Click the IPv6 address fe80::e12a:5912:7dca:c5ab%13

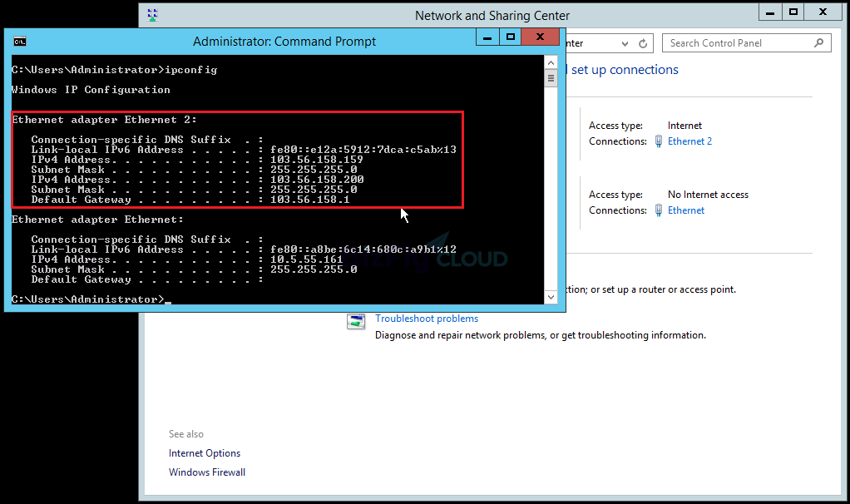click(x=363, y=150)
